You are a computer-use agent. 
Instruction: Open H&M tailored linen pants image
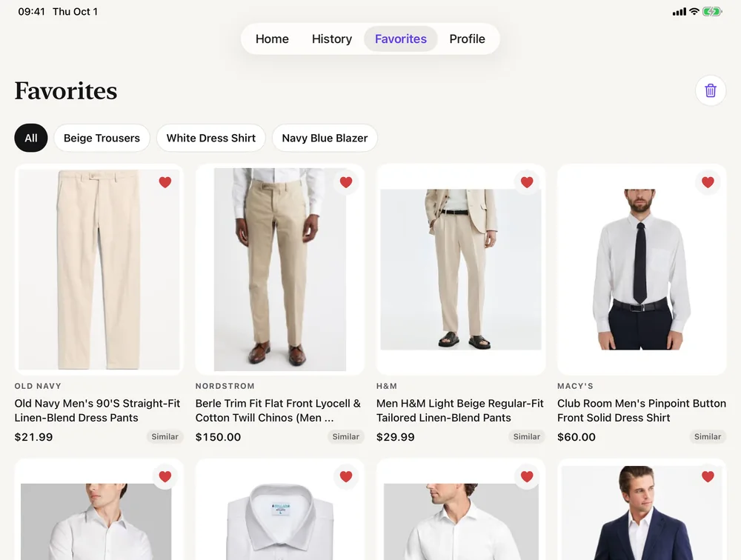click(461, 270)
